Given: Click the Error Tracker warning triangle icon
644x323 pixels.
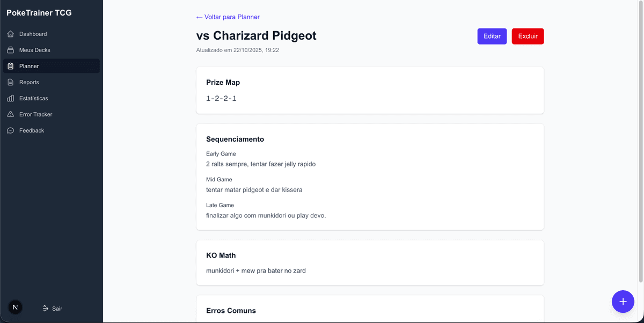Looking at the screenshot, I should coord(11,114).
